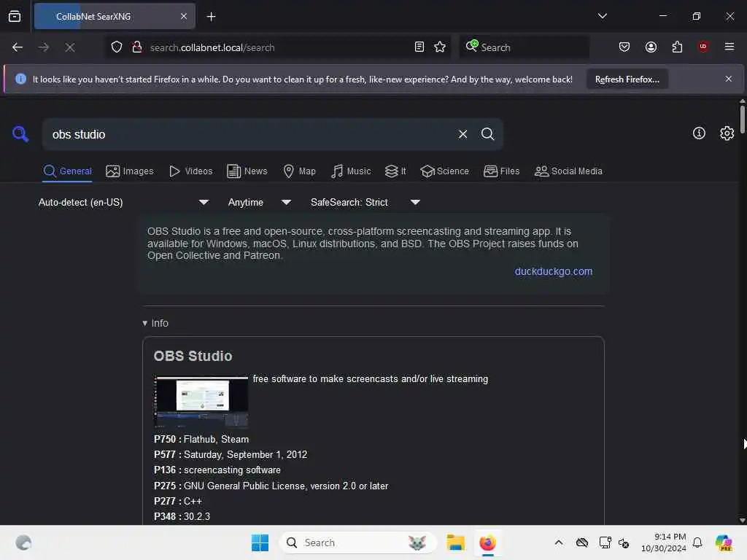Go back using browser back arrow

[18, 47]
